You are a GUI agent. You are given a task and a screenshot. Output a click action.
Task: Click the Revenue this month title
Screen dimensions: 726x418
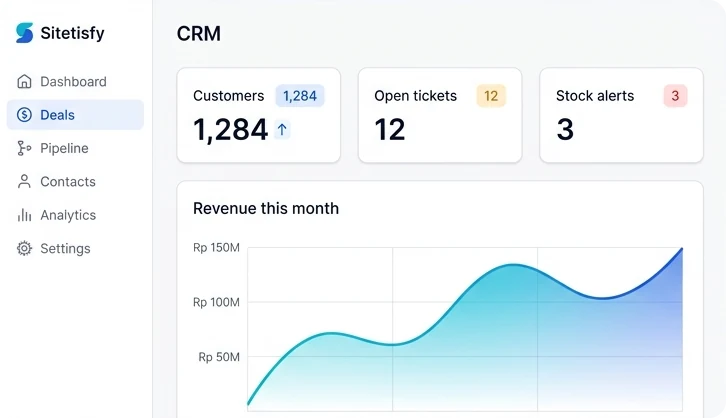(266, 208)
